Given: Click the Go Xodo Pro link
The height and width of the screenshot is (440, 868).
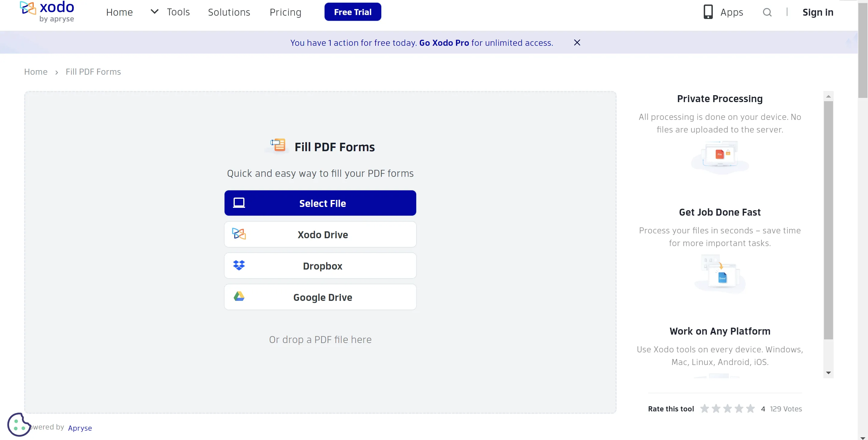Looking at the screenshot, I should coord(444,42).
